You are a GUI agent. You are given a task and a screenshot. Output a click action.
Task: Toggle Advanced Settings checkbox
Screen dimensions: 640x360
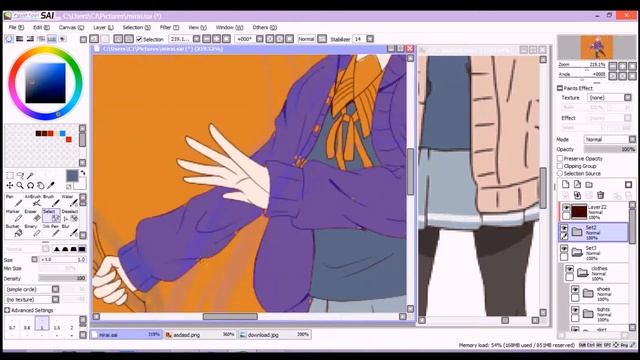point(7,310)
